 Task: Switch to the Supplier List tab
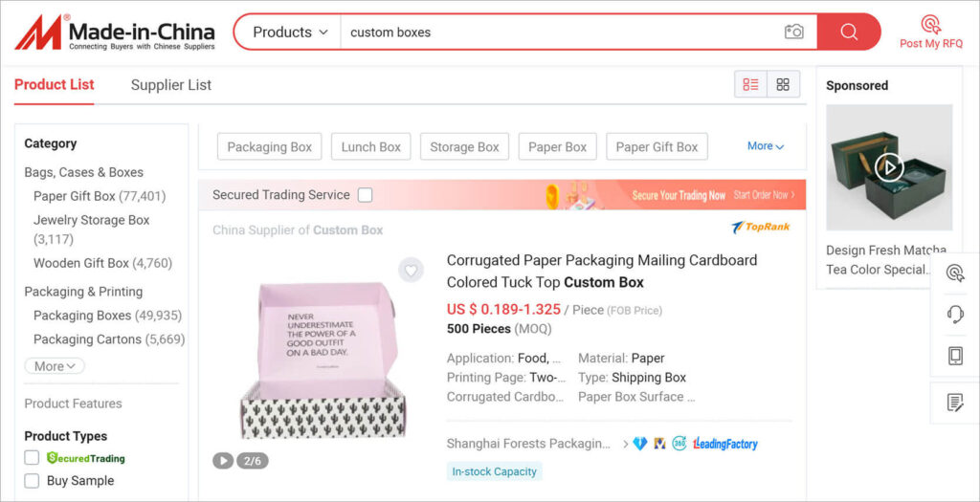tap(171, 85)
